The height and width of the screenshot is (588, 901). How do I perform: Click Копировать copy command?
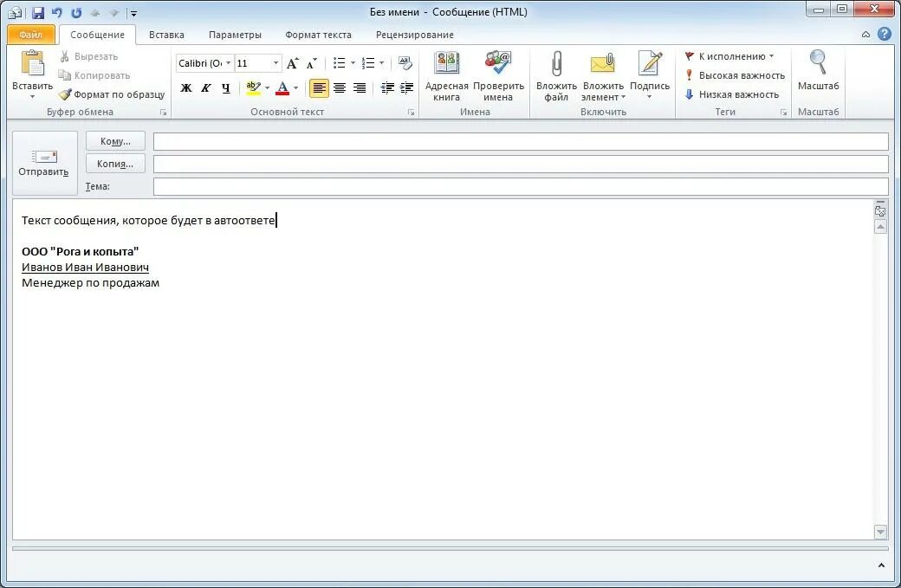pos(94,75)
